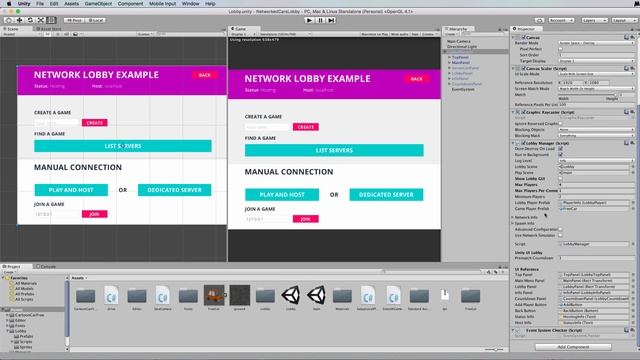Image resolution: width=640 pixels, height=360 pixels.
Task: Open the Target Display dropdown
Action: click(x=596, y=61)
